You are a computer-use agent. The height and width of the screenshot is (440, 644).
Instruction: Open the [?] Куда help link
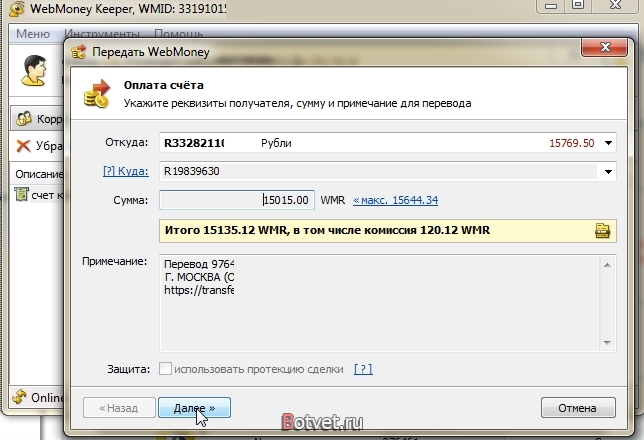coord(126,171)
